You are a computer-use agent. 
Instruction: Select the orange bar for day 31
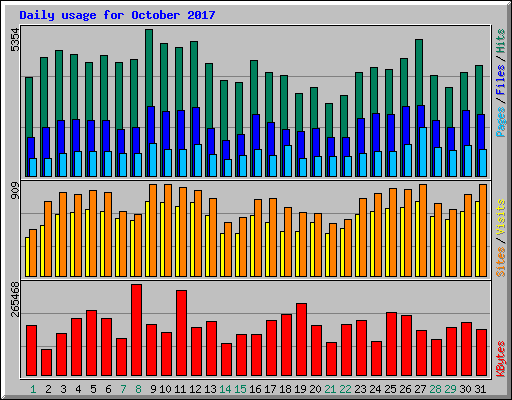click(x=483, y=230)
